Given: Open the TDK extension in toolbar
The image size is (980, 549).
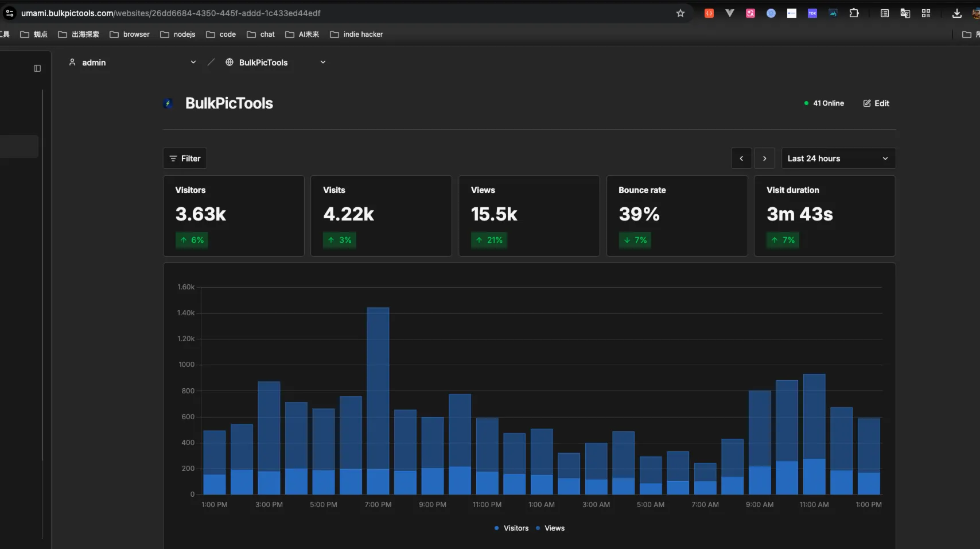Looking at the screenshot, I should 812,13.
